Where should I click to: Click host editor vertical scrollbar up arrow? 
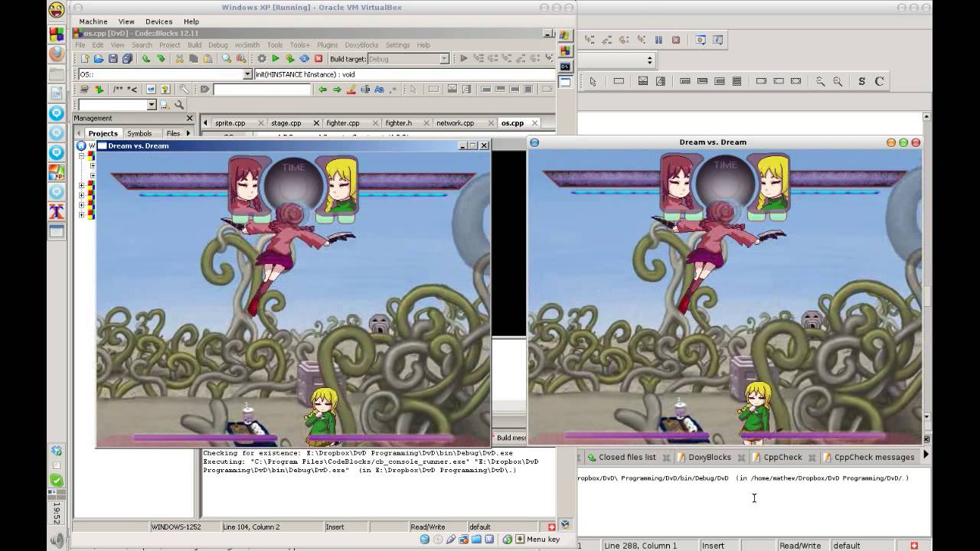[926, 116]
